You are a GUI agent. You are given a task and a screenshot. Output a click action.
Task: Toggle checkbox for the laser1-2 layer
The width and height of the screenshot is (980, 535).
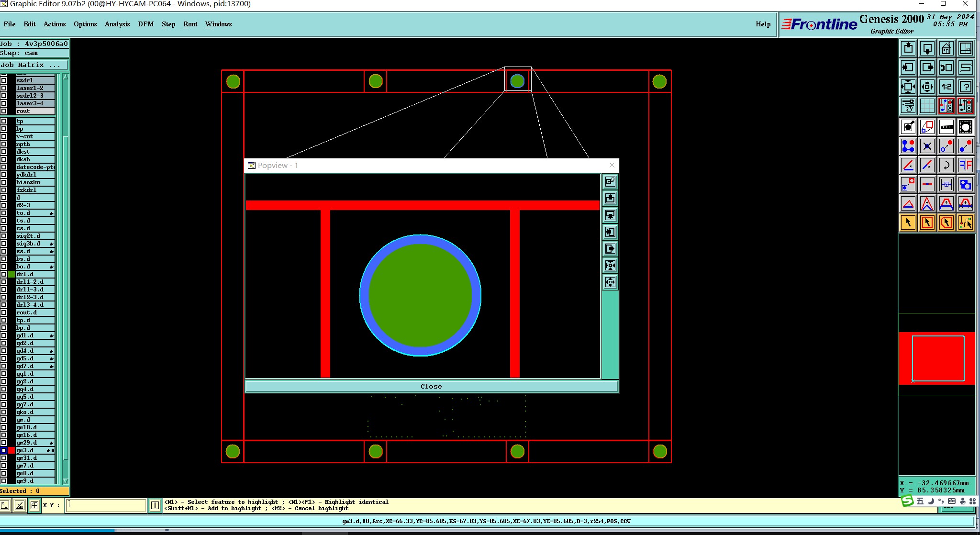4,88
